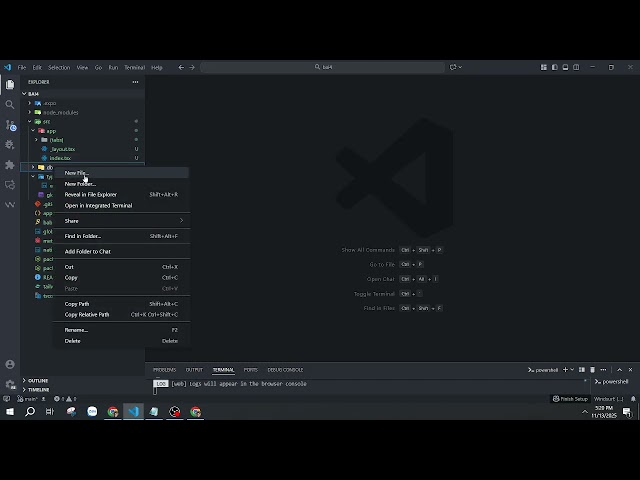Open the Manage gear in activity bar
This screenshot has width=640, height=480.
[x=10, y=384]
